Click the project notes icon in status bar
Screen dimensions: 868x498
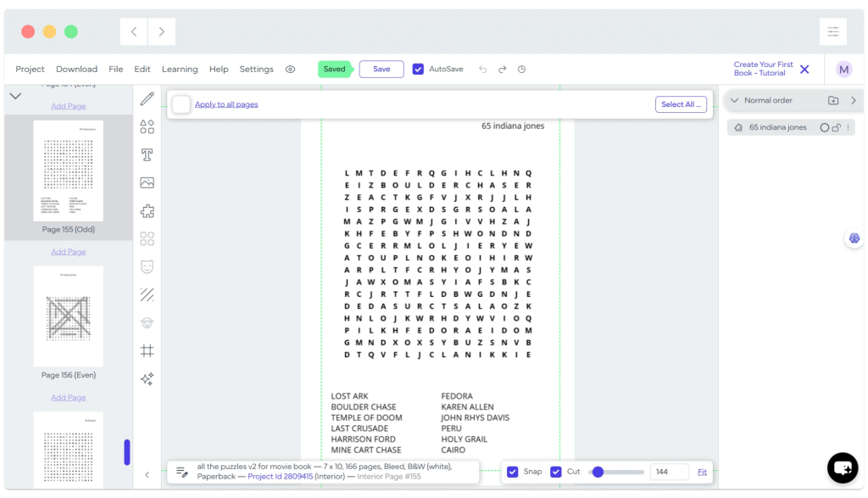(181, 472)
